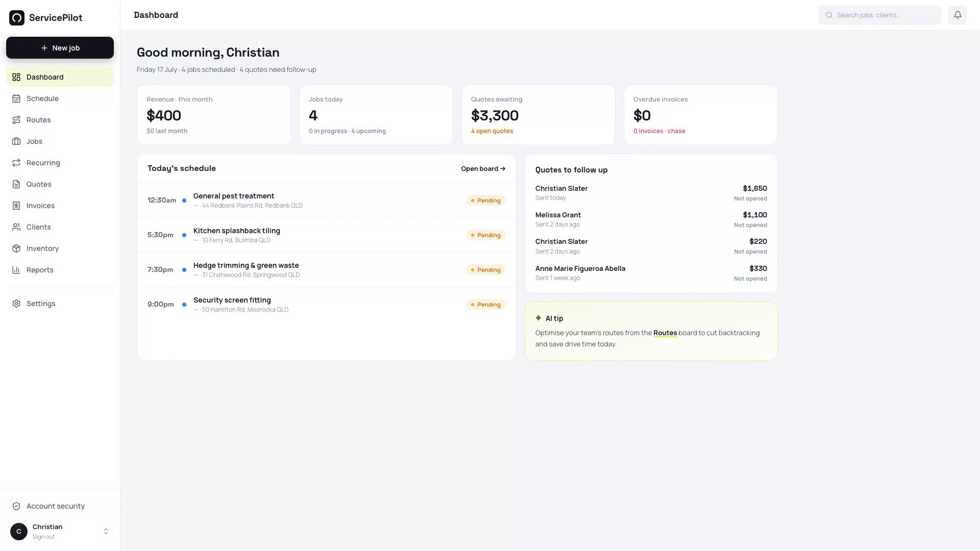Image resolution: width=980 pixels, height=551 pixels.
Task: Click the $1,100 quote amount
Action: [x=755, y=215]
